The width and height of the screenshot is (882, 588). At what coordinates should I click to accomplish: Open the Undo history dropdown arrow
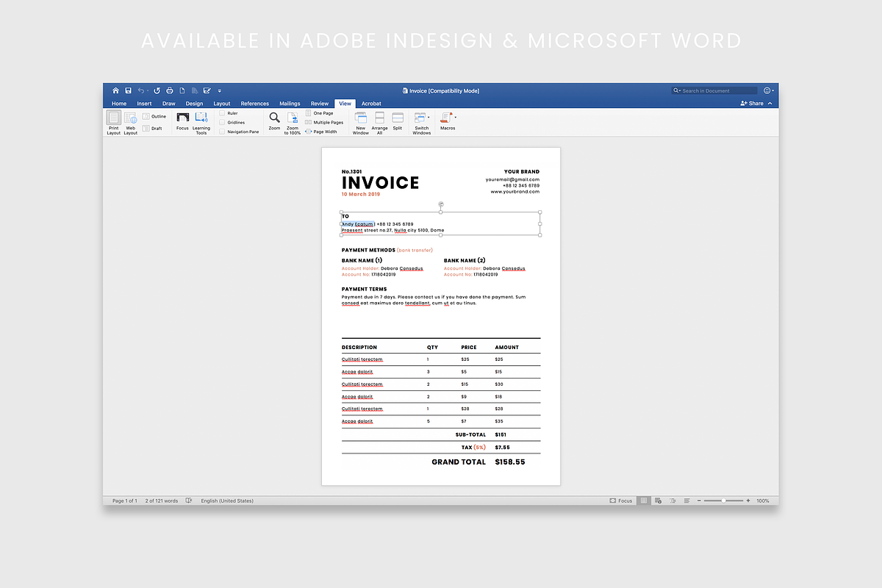click(x=148, y=90)
